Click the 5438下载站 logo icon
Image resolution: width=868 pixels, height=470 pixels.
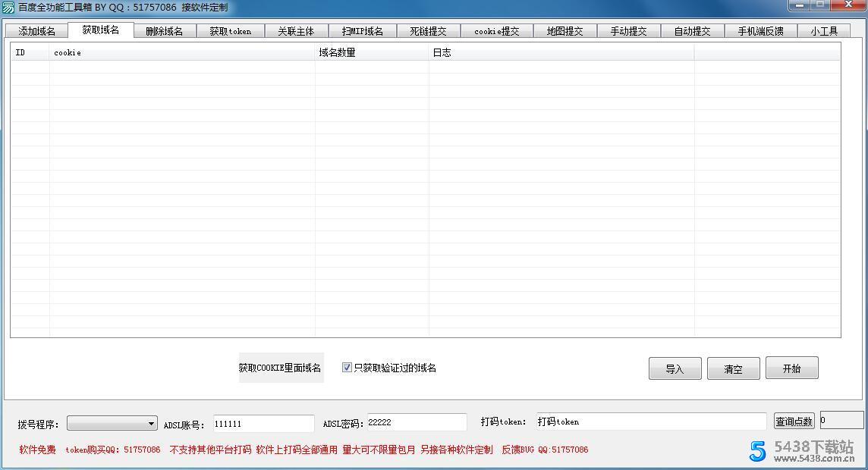tap(756, 451)
